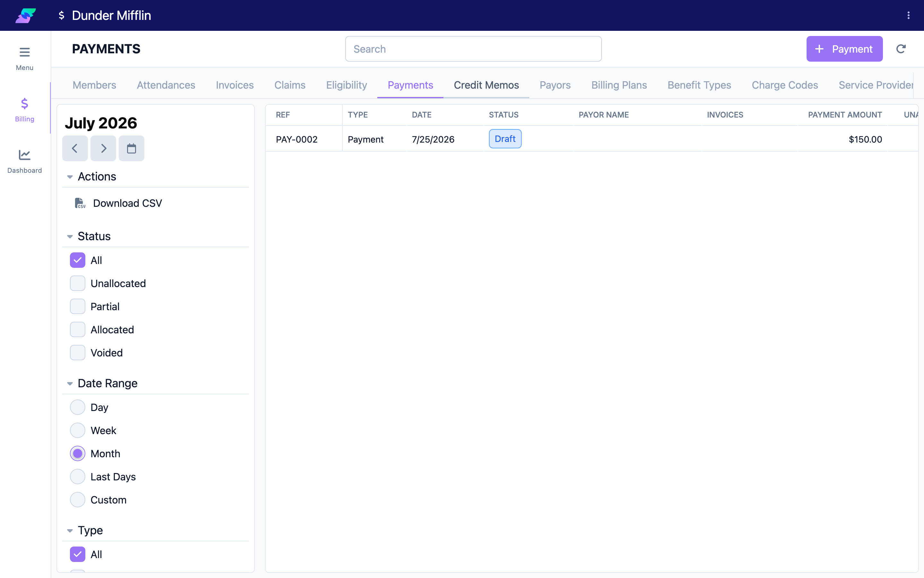Go to previous month with left chevron
This screenshot has height=578, width=924.
point(75,148)
